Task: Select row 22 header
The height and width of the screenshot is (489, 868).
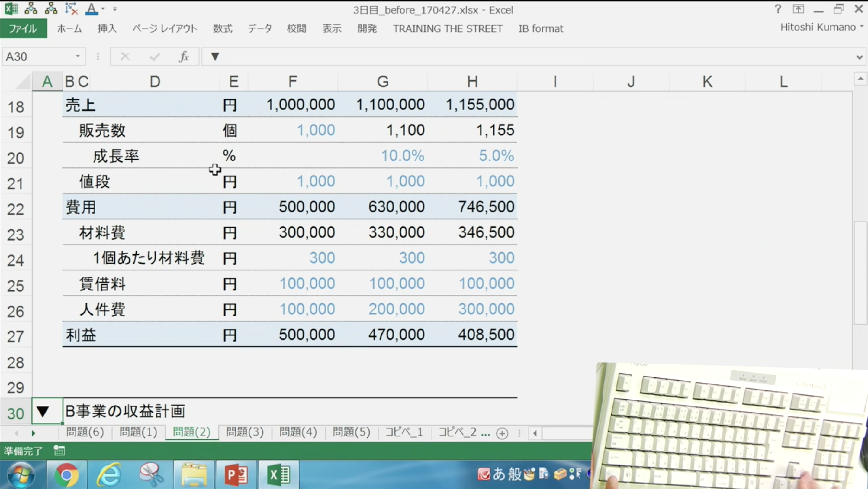Action: [16, 209]
